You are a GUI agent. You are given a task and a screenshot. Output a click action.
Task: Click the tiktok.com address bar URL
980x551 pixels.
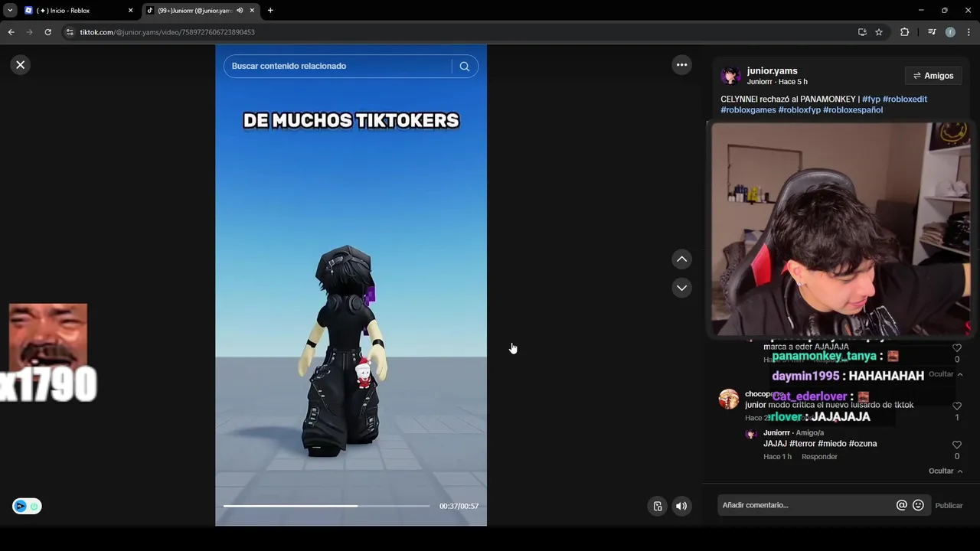point(167,32)
